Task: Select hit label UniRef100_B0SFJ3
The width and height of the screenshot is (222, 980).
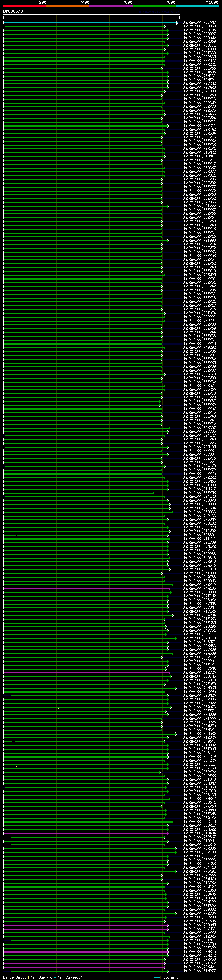Action: click(199, 822)
